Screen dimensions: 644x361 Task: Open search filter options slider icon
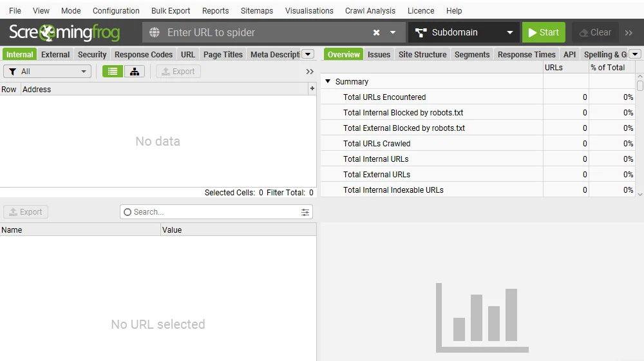click(305, 212)
